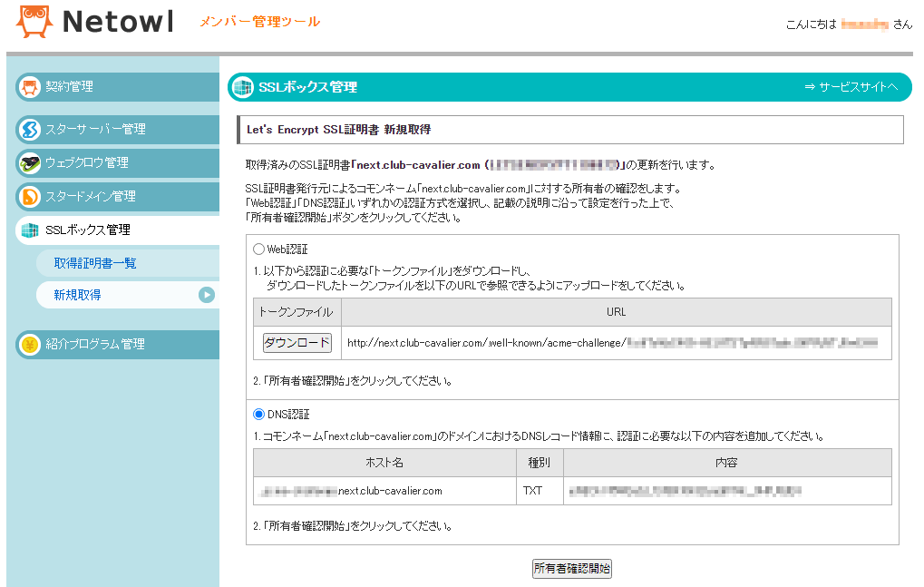The image size is (924, 587).
Task: Open SSLボックス管理 sidebar menu
Action: (117, 230)
